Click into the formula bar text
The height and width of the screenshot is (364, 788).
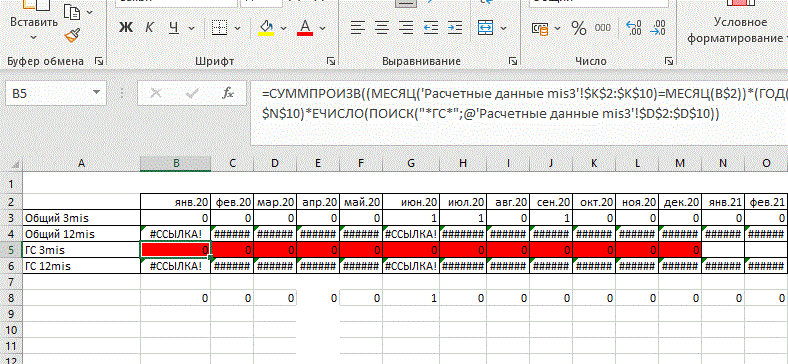[519, 114]
